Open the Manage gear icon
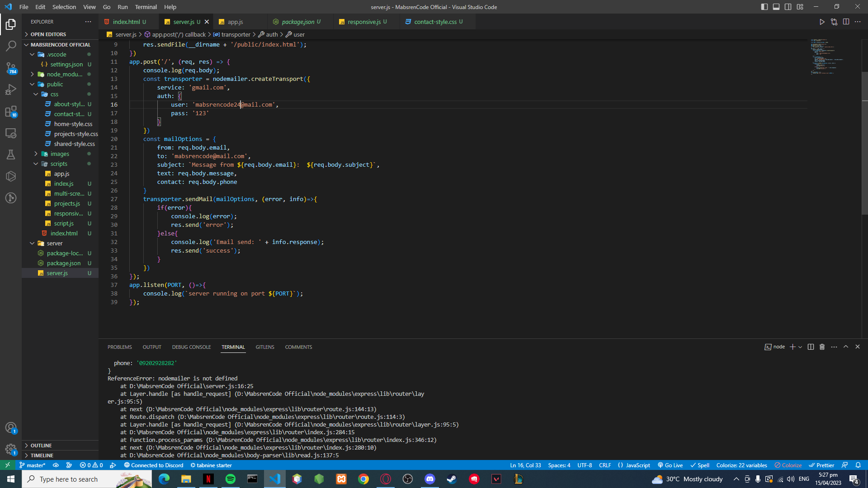The height and width of the screenshot is (488, 868). (x=11, y=449)
